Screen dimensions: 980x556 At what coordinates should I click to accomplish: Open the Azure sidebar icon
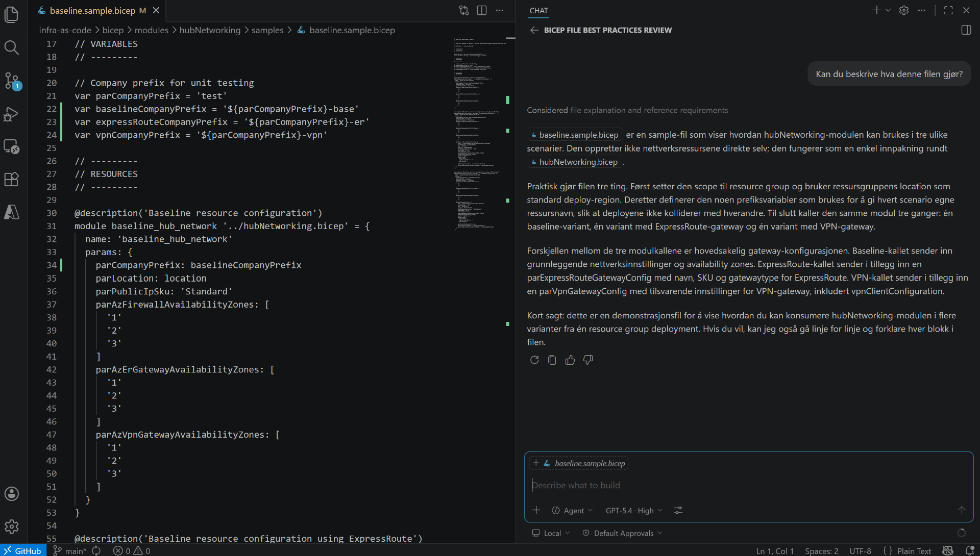(x=11, y=212)
